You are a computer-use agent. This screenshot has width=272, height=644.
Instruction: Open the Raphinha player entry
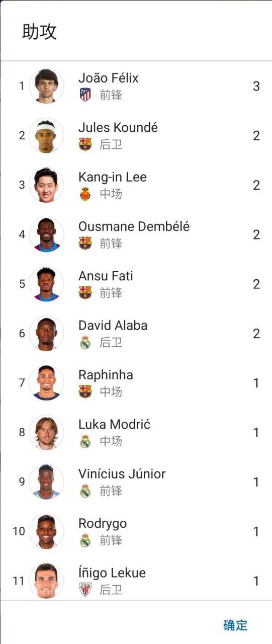tap(136, 383)
